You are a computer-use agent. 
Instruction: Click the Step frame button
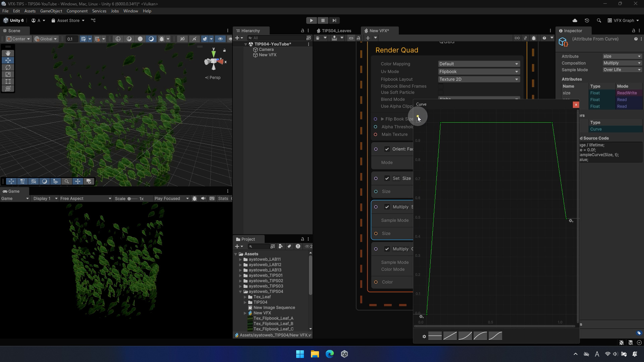(x=334, y=20)
